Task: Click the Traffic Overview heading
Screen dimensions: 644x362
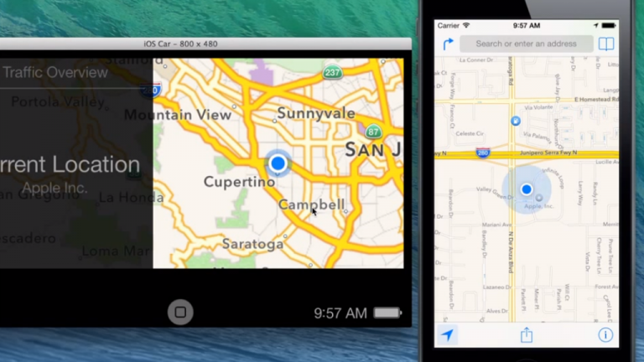Action: click(55, 72)
